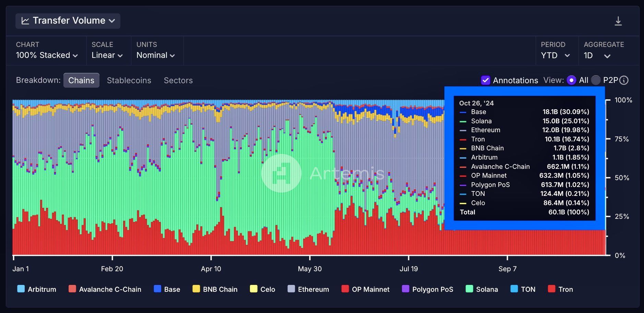Toggle Solana series in the legend
The image size is (644, 313).
pyautogui.click(x=482, y=289)
